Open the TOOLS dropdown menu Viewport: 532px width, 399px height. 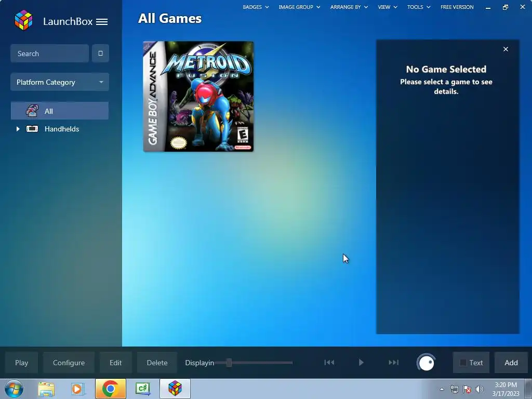419,7
